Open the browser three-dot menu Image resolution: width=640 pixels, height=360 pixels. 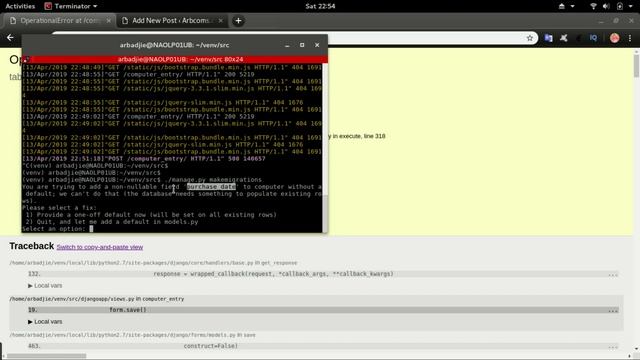pos(630,38)
